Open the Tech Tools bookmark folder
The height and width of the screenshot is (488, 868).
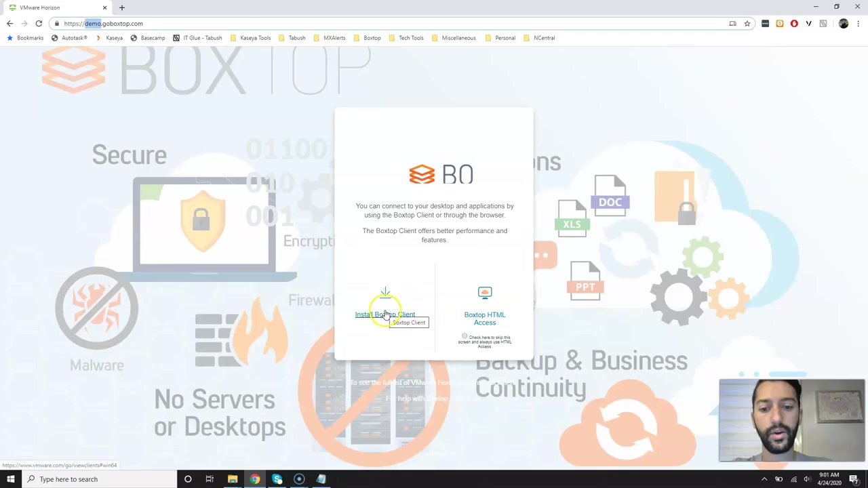coord(406,38)
